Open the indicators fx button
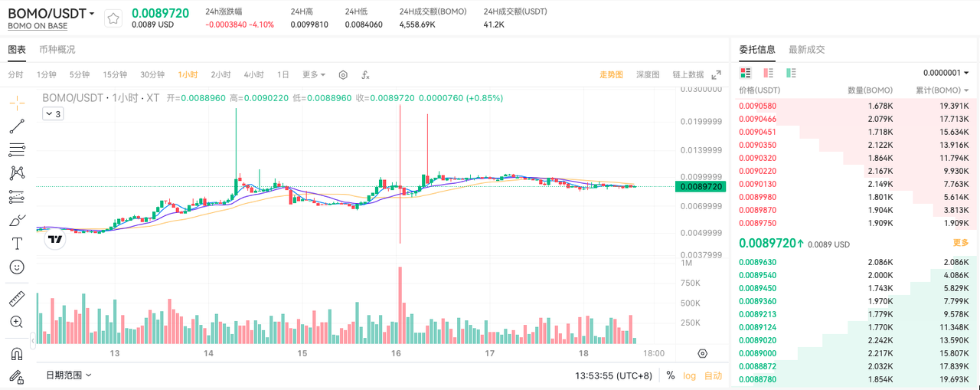980x390 pixels. [x=365, y=75]
